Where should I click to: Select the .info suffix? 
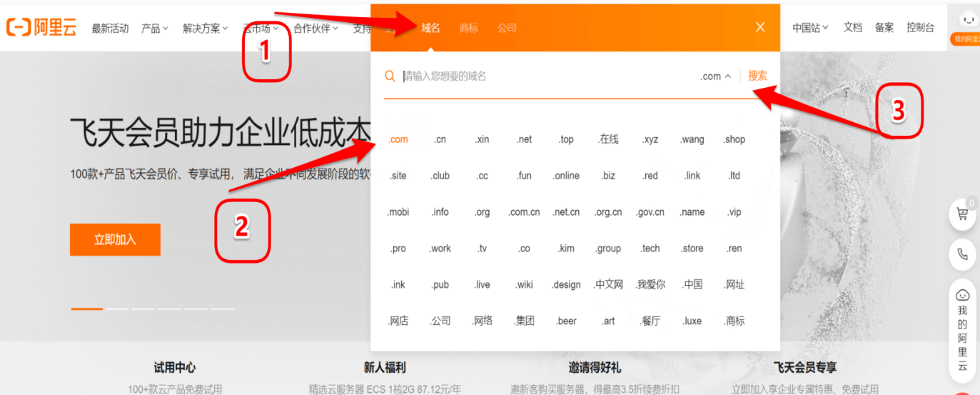440,212
